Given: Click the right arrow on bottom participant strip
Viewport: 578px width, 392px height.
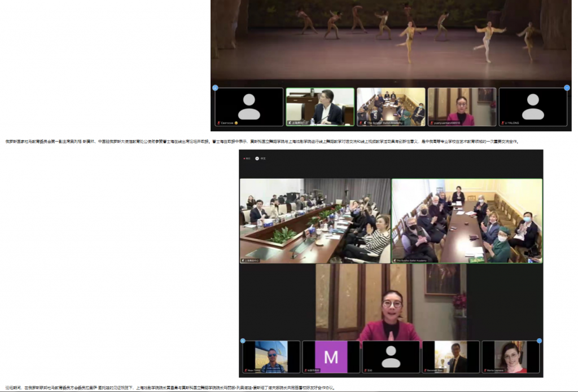Looking at the screenshot, I should tap(539, 341).
